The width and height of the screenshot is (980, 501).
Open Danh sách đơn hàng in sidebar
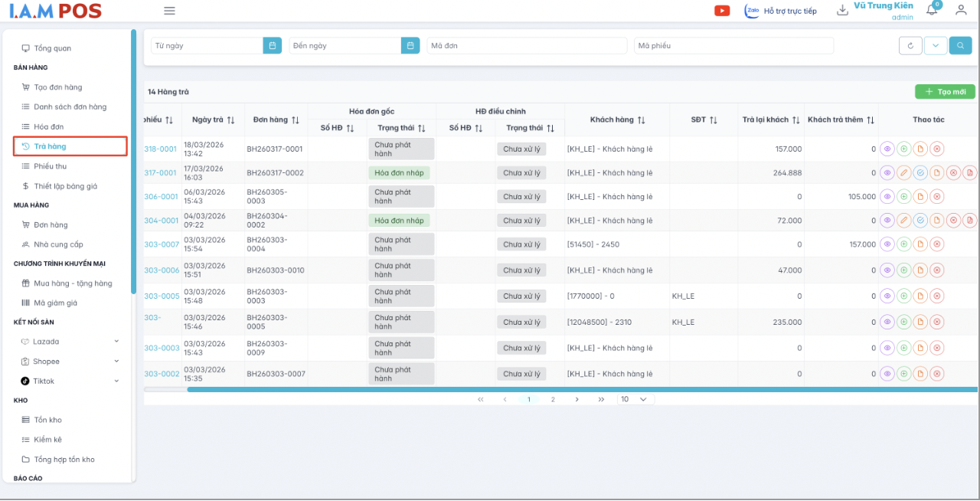tap(70, 107)
